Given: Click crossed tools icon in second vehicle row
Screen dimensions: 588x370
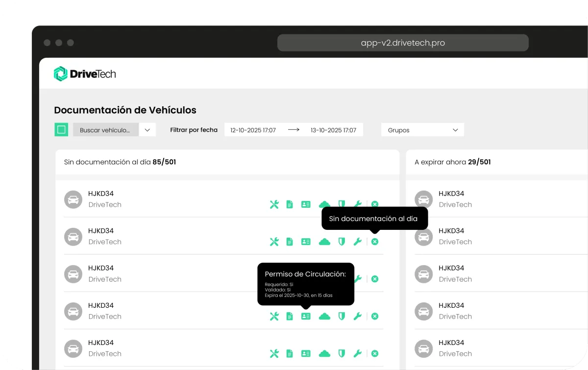Looking at the screenshot, I should (274, 242).
